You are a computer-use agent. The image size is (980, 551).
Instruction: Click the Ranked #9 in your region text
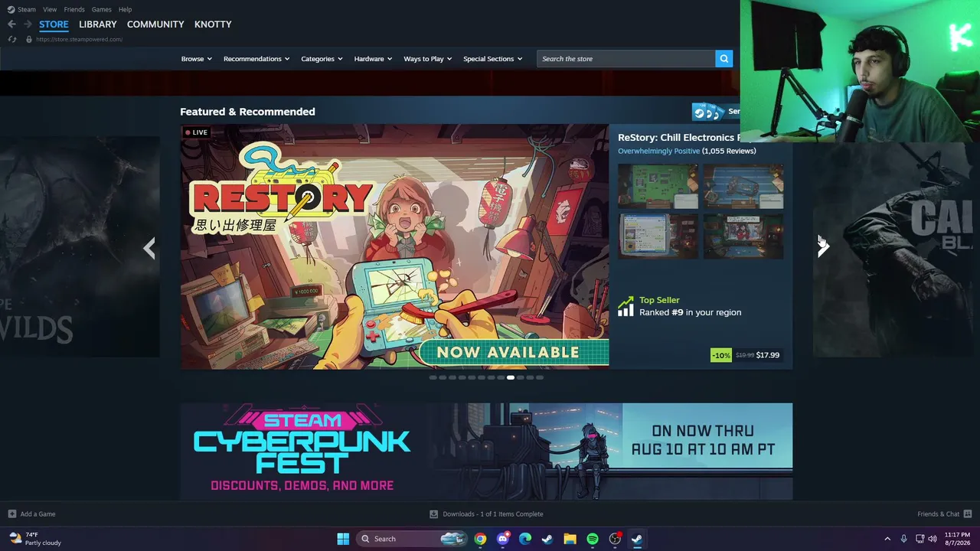coord(690,312)
